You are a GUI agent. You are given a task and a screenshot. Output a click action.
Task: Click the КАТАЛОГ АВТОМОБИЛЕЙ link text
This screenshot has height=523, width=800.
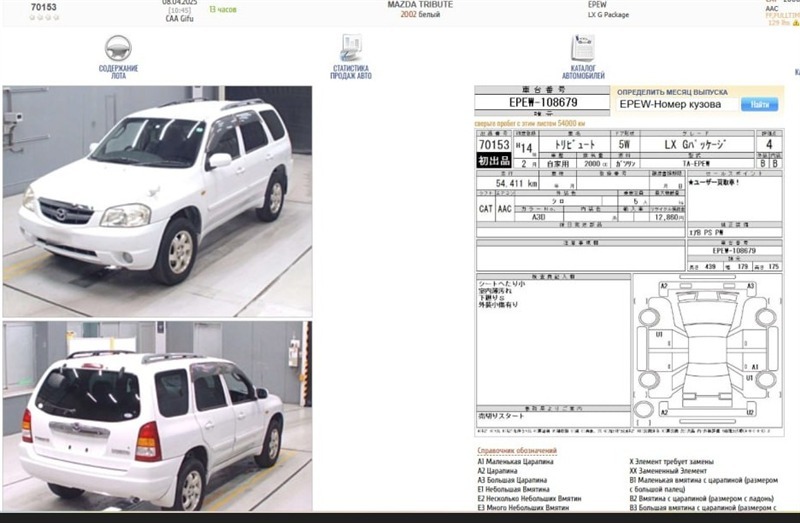click(x=583, y=72)
